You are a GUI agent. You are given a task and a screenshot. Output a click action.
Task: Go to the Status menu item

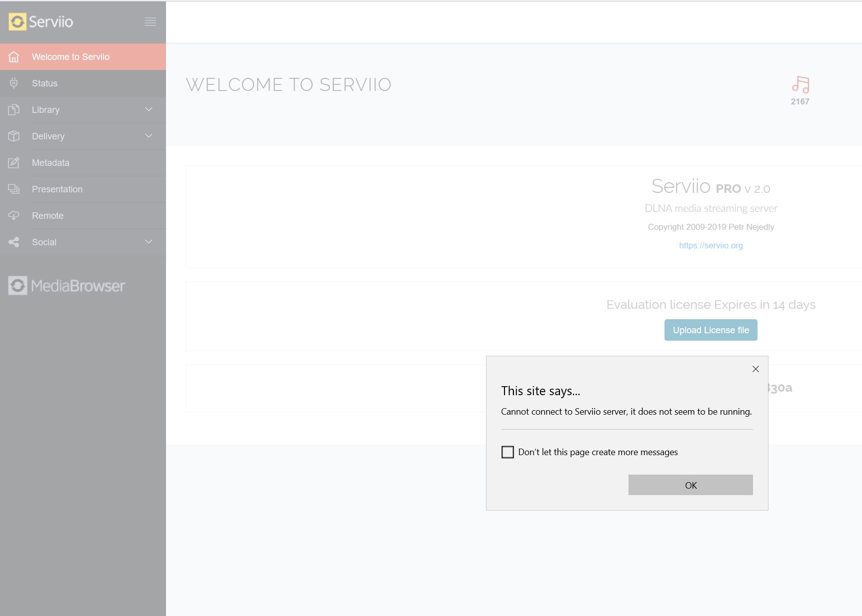tap(83, 83)
